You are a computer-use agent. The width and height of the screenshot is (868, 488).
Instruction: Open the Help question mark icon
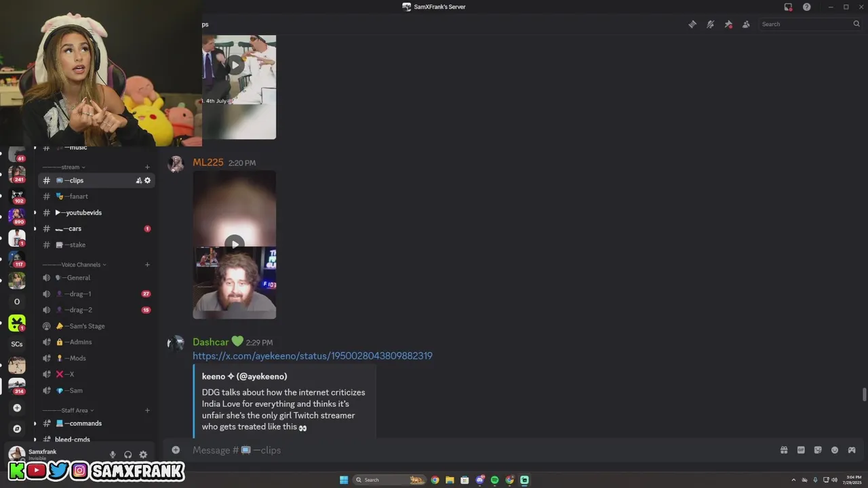(807, 7)
